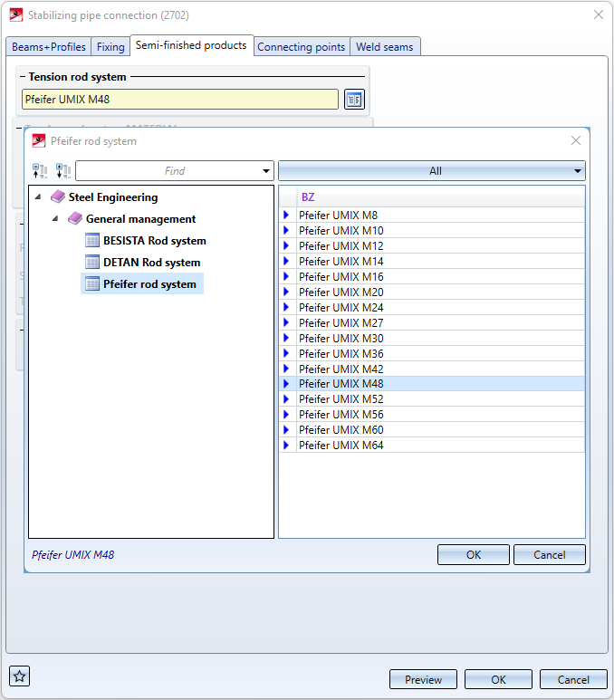
Task: Switch to the Fixing tab
Action: coord(110,46)
